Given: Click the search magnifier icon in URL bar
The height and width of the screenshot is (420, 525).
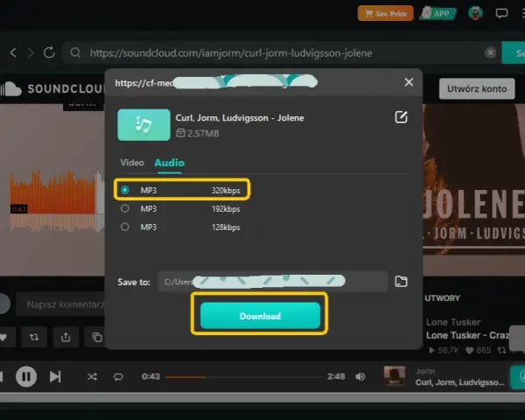Looking at the screenshot, I should click(x=75, y=52).
